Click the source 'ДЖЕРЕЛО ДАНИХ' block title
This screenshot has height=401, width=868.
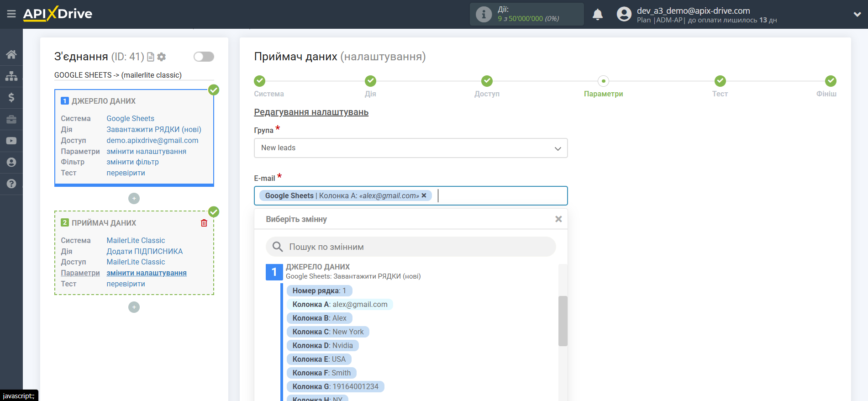(x=103, y=101)
